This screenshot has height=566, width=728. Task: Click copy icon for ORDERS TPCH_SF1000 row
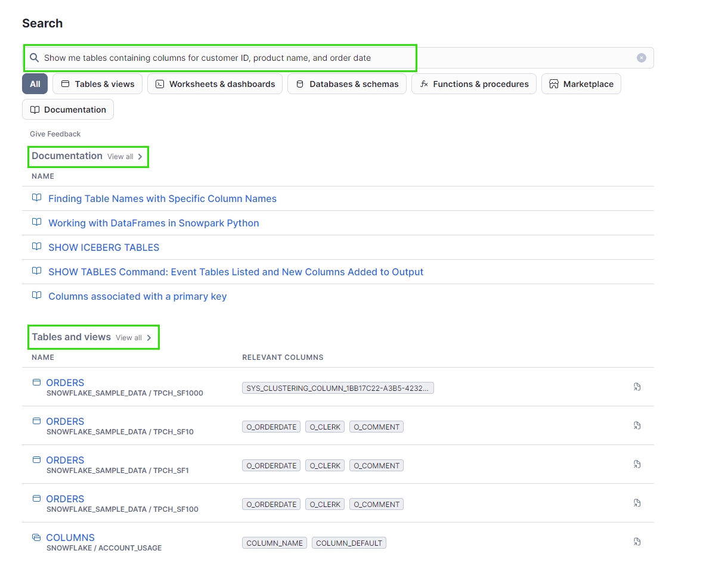pos(637,387)
